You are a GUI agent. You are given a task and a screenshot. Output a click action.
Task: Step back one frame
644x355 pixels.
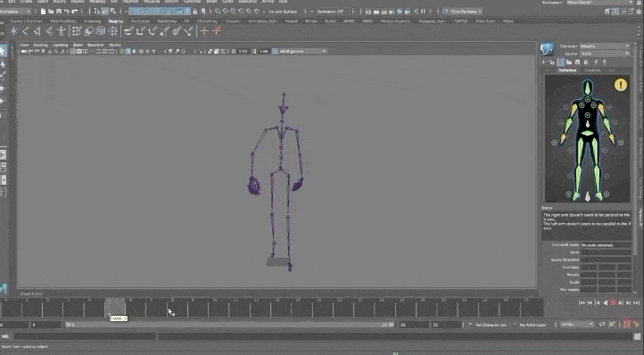(590, 302)
